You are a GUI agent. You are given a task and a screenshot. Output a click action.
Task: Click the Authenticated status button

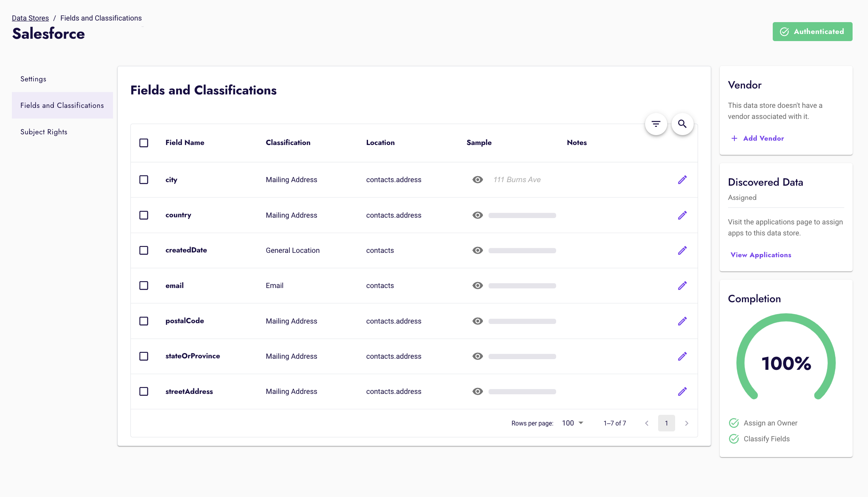[812, 32]
